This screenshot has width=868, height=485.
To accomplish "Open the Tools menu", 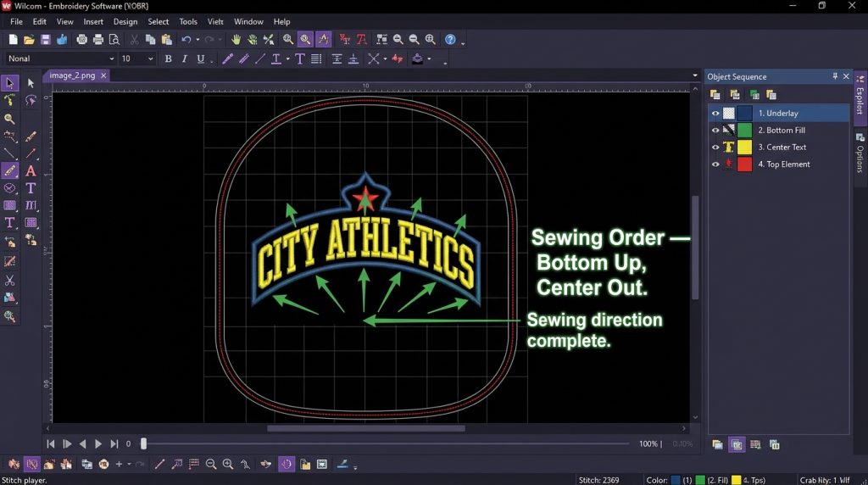I will [188, 21].
